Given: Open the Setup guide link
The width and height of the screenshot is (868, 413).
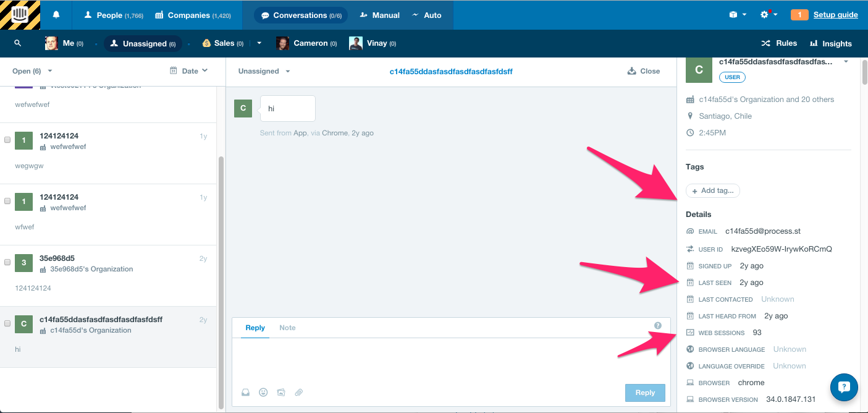Looking at the screenshot, I should 835,15.
